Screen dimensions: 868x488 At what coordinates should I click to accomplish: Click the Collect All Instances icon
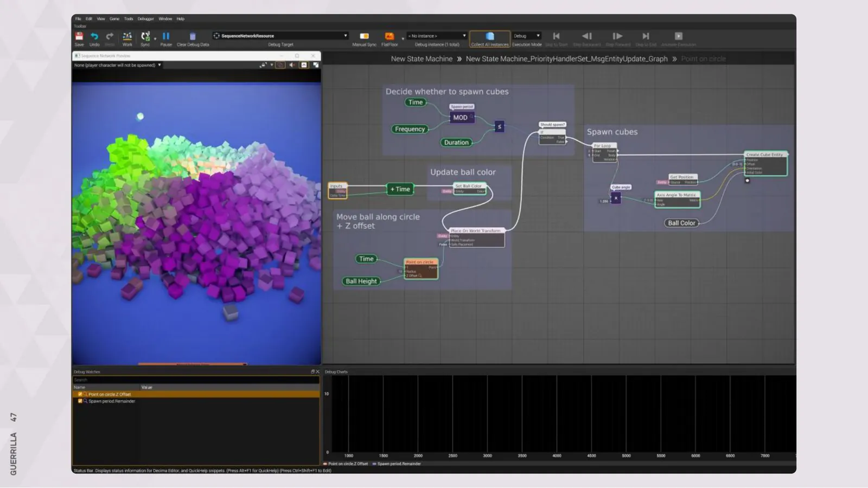pos(490,36)
